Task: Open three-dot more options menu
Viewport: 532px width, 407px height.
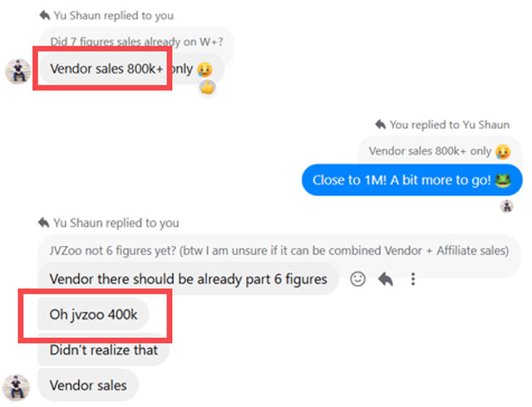Action: point(413,279)
